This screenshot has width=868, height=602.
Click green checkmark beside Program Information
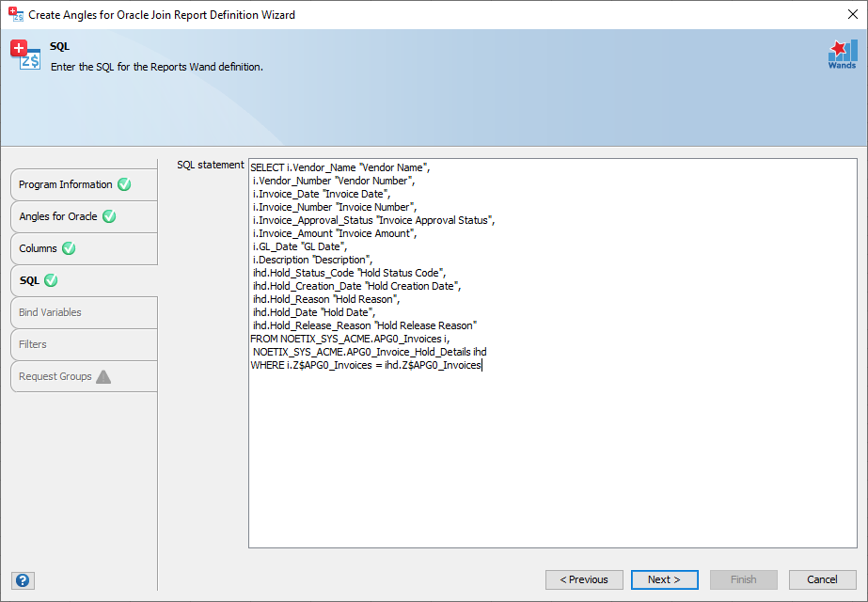[x=124, y=184]
